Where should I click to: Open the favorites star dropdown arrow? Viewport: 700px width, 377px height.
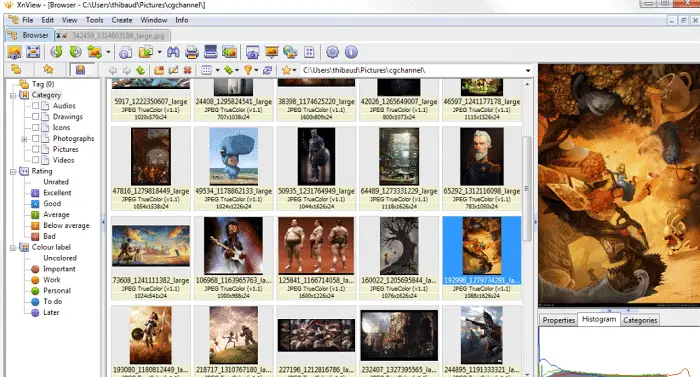294,70
